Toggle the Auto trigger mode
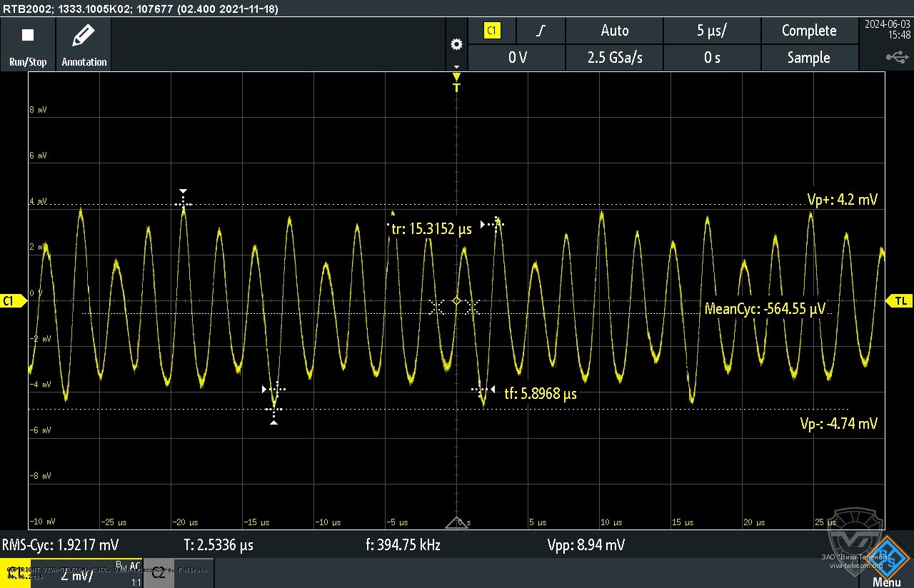The width and height of the screenshot is (914, 588). click(x=614, y=31)
